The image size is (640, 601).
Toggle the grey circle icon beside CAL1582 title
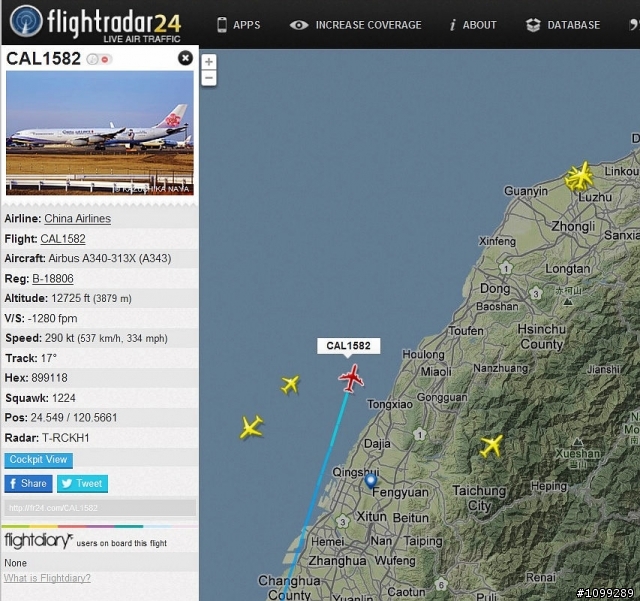(93, 60)
